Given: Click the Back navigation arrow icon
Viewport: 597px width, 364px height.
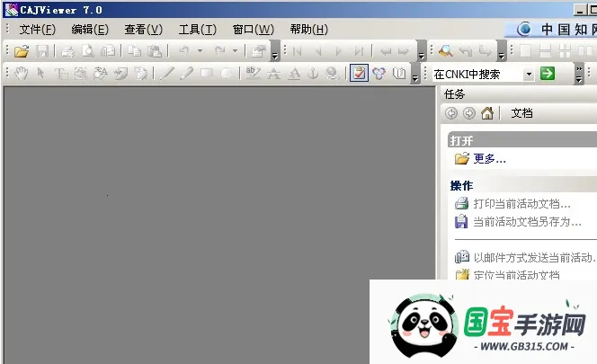Looking at the screenshot, I should (386, 51).
